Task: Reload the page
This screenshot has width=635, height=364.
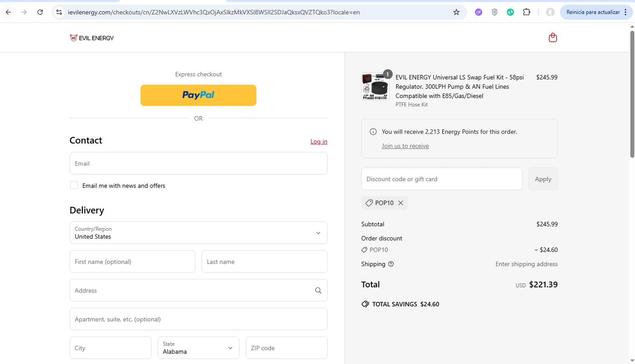Action: (x=40, y=12)
